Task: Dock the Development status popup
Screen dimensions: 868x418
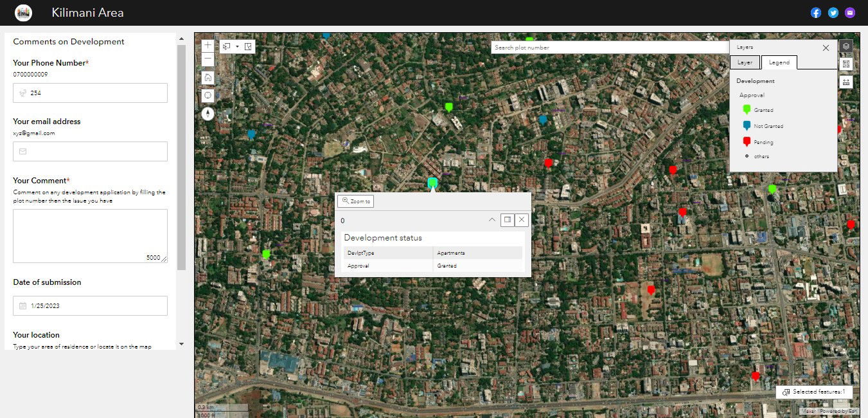Action: 507,220
